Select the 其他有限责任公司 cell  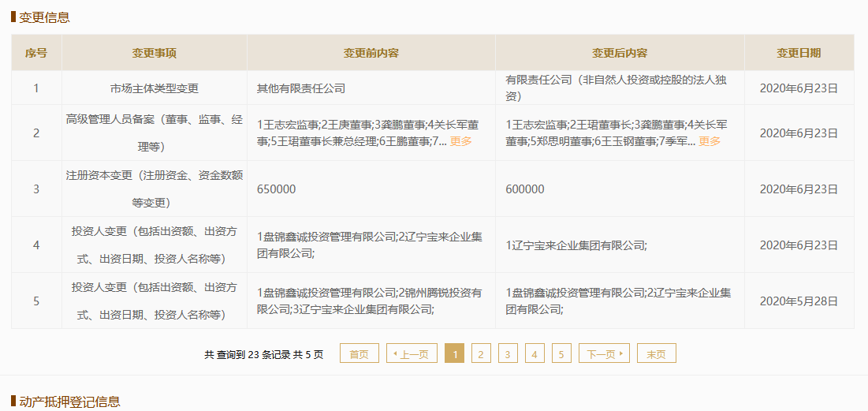coord(371,88)
